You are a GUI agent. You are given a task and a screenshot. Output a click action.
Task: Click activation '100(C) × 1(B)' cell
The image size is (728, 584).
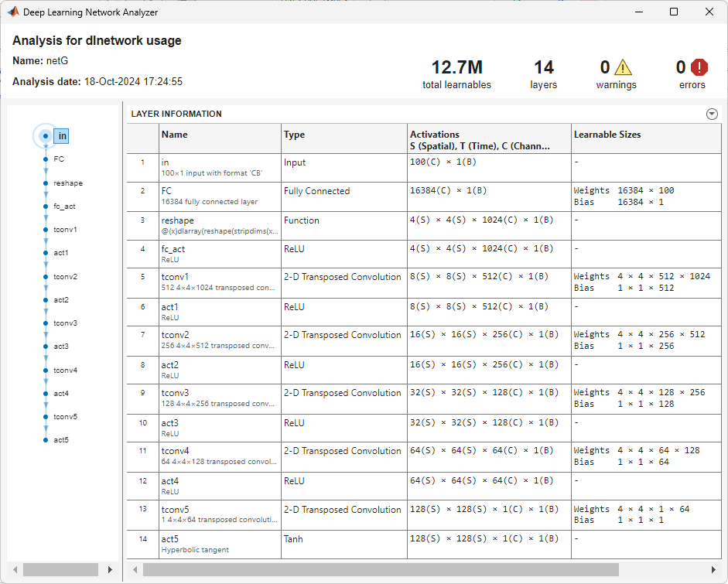coord(489,168)
